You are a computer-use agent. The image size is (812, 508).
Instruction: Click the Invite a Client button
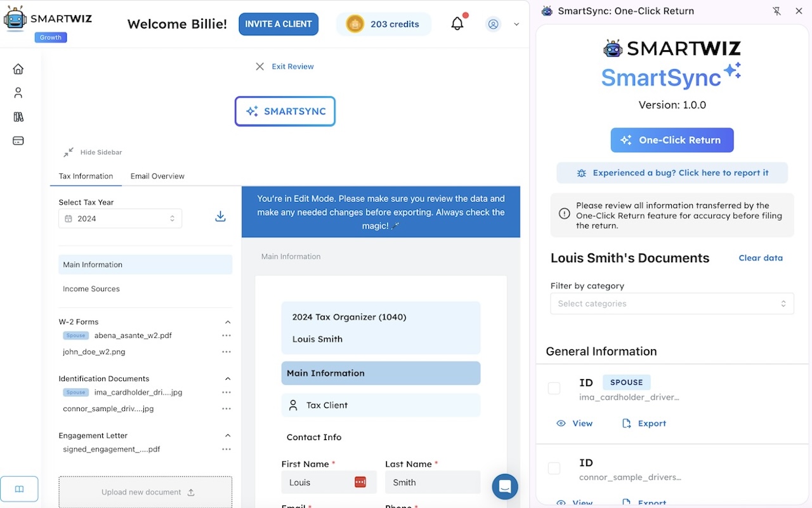point(278,24)
